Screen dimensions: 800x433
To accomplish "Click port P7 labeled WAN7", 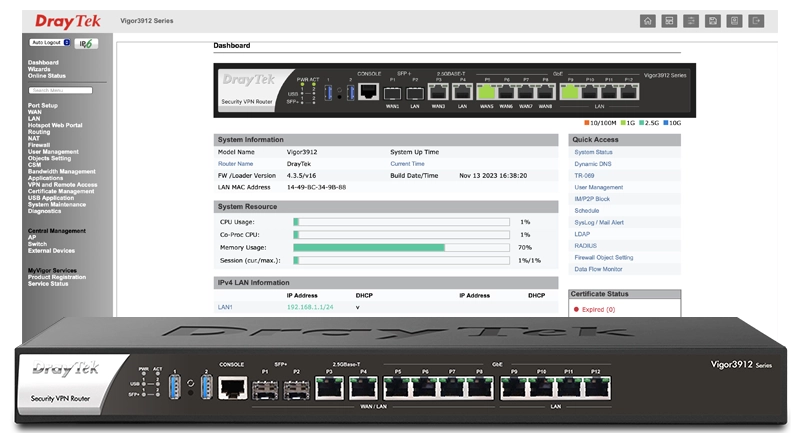I will pyautogui.click(x=526, y=92).
